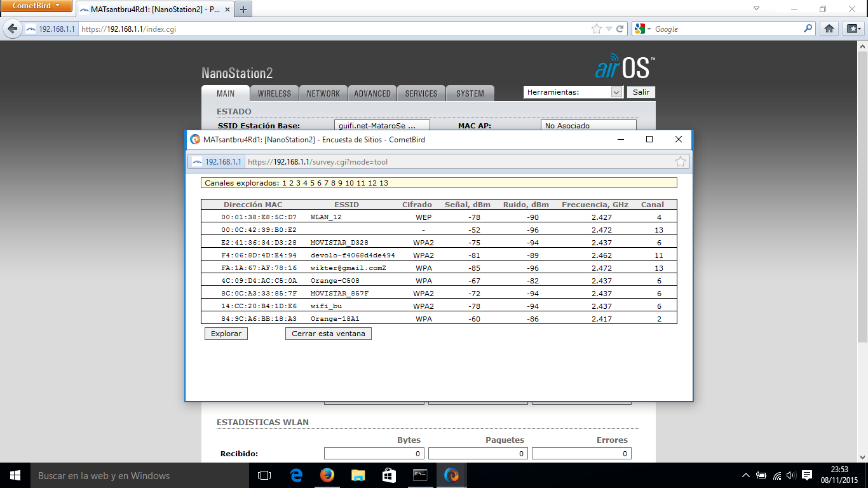
Task: Click the reload page icon in address bar
Action: click(x=620, y=29)
